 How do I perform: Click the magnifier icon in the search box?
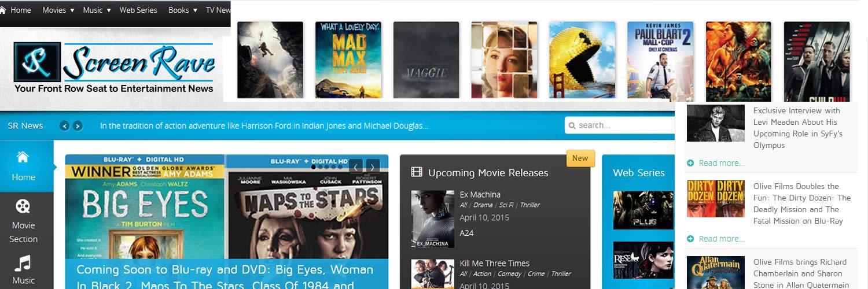[572, 125]
